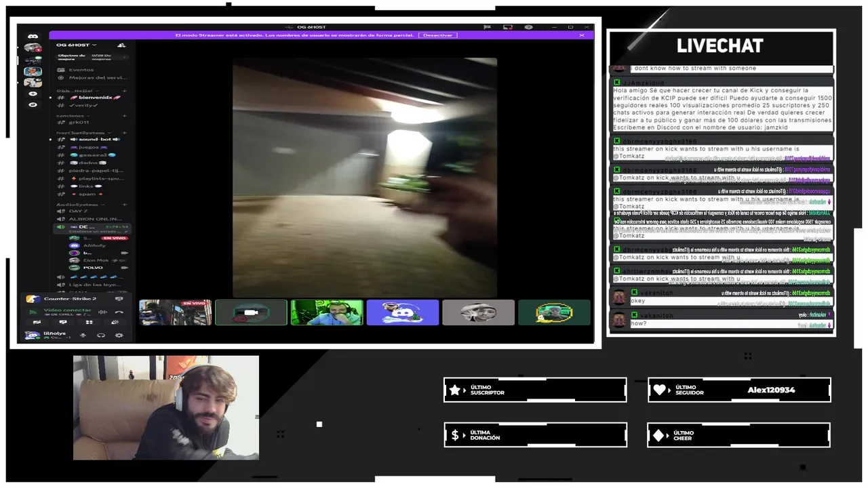Toggle noise suppression waveform icon
Screen dimensions: 868x488
(x=102, y=312)
